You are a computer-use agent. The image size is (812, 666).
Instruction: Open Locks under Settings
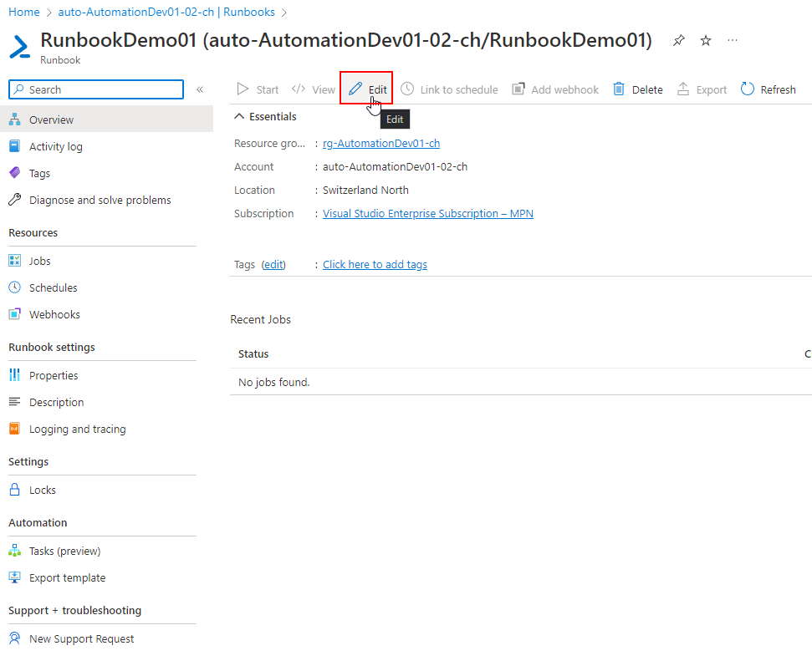coord(107,490)
